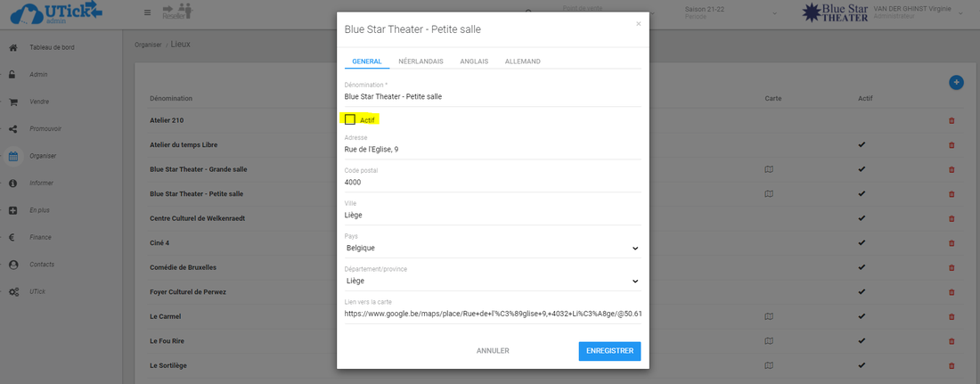Click the blue plus add button
Image resolution: width=980 pixels, height=384 pixels.
pos(956,82)
